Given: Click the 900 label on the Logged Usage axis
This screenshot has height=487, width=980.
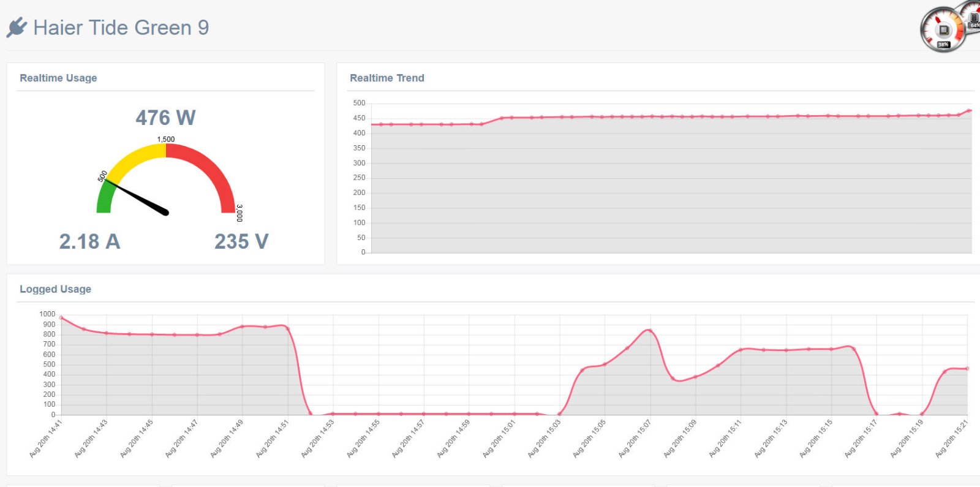Looking at the screenshot, I should (x=49, y=324).
